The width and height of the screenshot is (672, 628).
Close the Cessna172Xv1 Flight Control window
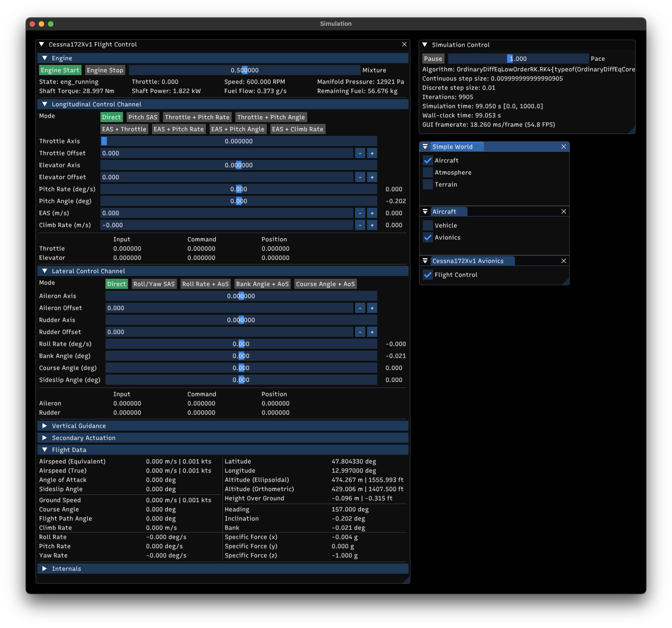[x=404, y=44]
